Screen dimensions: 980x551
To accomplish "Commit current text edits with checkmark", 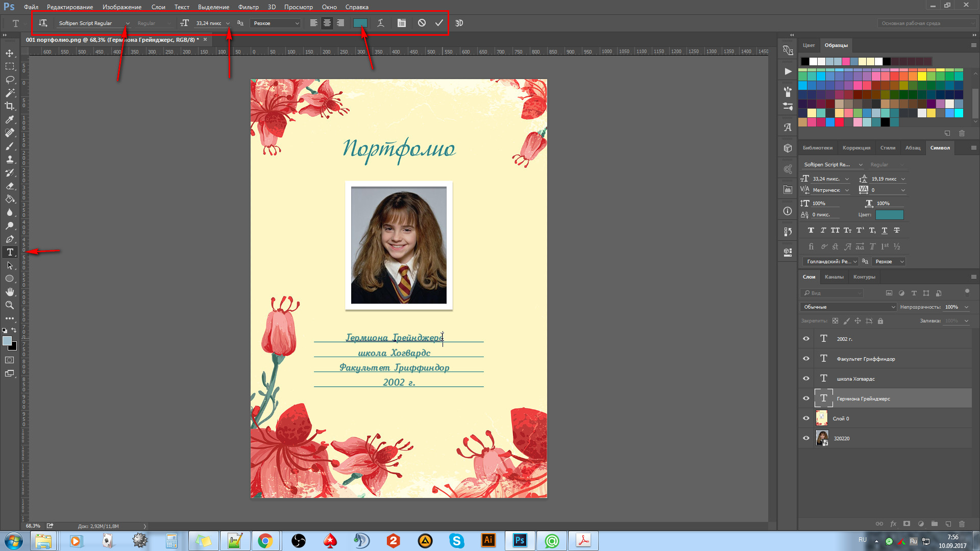I will 439,23.
